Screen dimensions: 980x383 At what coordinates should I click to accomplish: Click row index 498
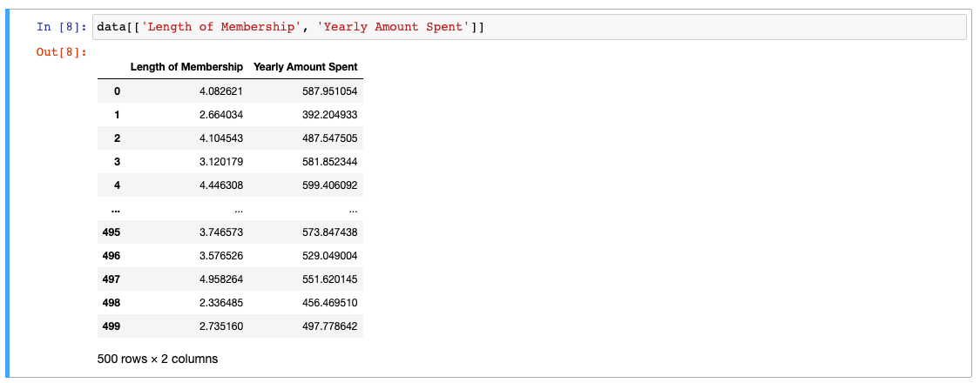[112, 303]
